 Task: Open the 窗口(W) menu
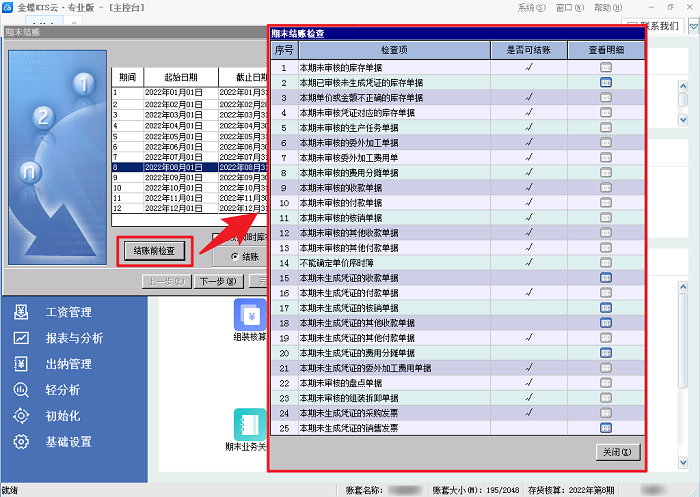[x=571, y=7]
